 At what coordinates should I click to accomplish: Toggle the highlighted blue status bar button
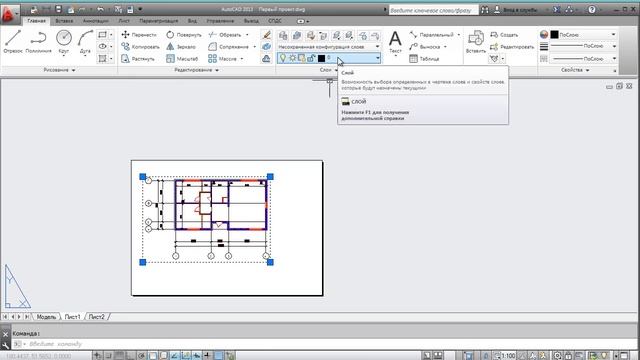[x=218, y=356]
